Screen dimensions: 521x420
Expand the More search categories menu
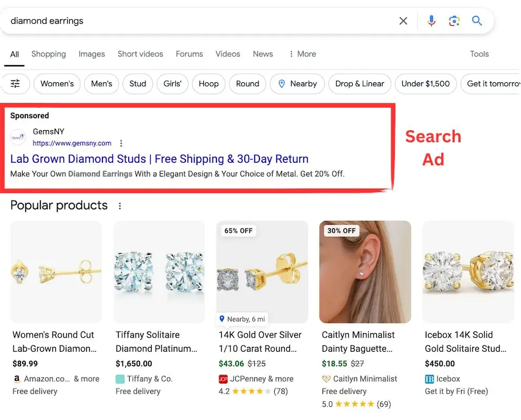(303, 54)
